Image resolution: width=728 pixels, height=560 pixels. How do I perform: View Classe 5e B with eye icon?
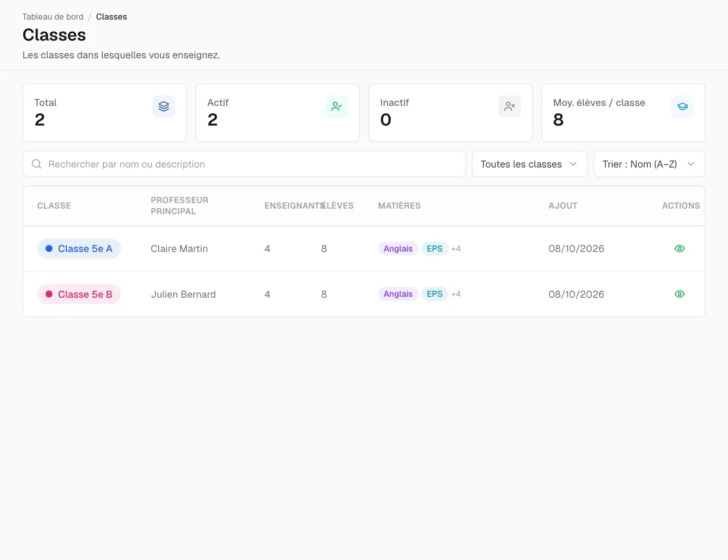click(679, 294)
